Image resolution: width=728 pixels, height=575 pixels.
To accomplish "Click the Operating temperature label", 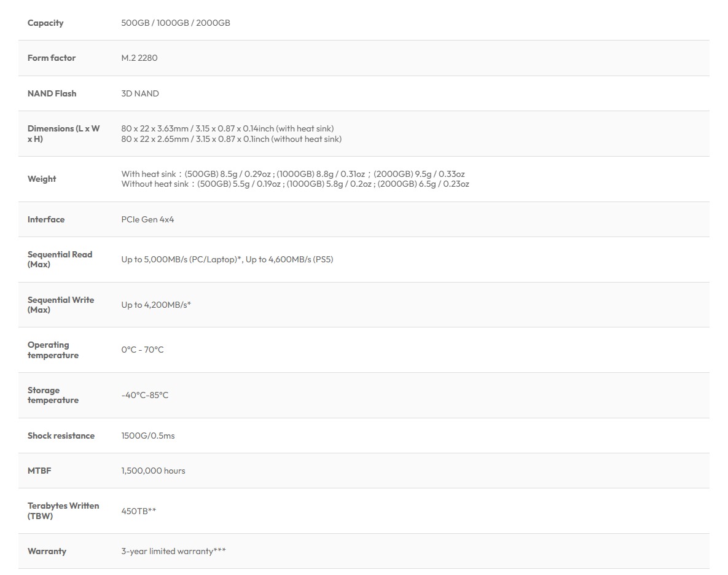I will 53,350.
